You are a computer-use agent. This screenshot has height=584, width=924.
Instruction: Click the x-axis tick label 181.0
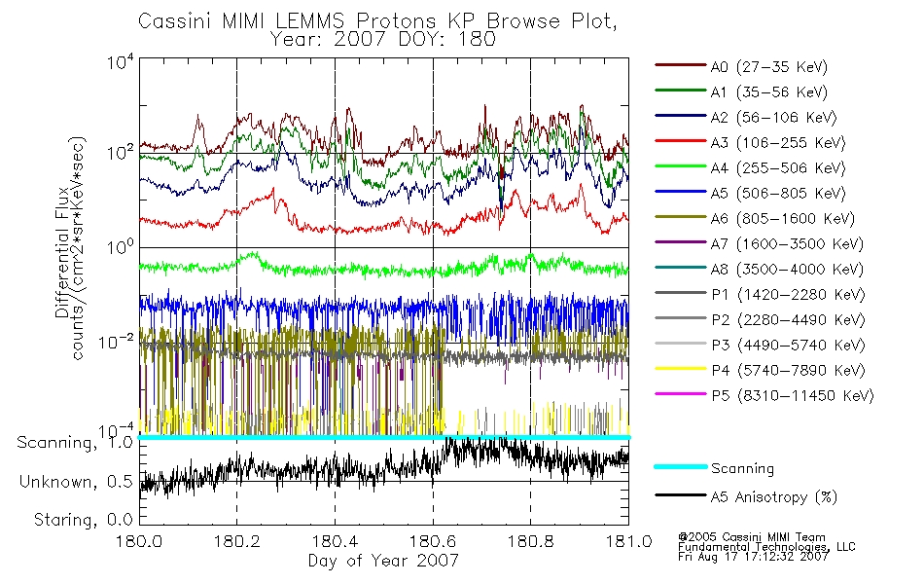[x=628, y=541]
